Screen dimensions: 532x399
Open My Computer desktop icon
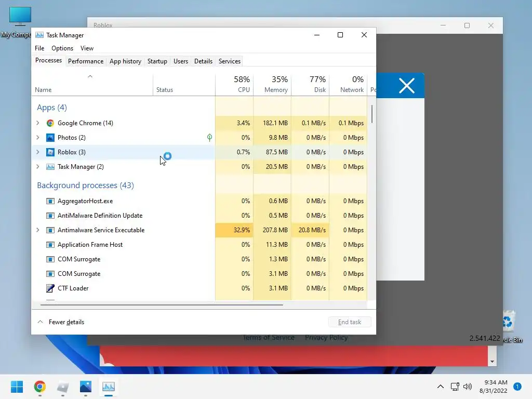click(x=20, y=22)
